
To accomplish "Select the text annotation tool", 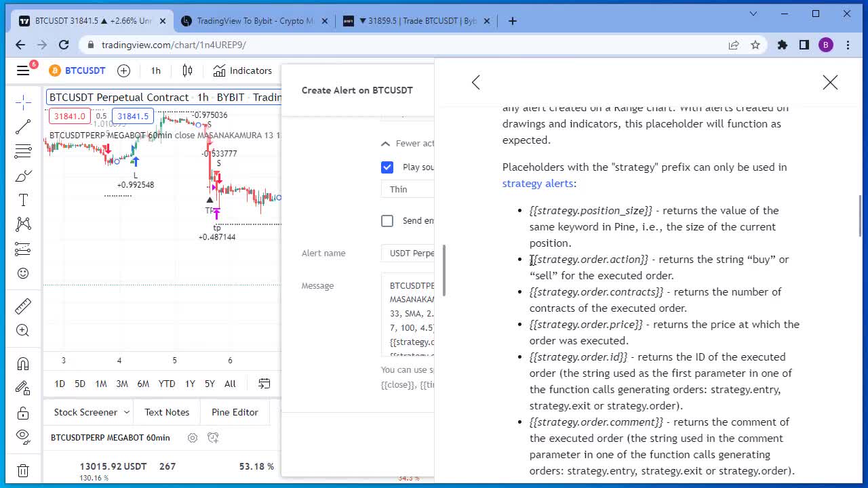I will [x=23, y=200].
